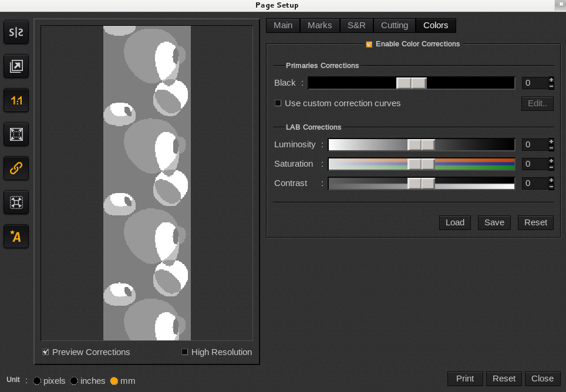
Task: Enable Use custom correction curves
Action: [x=278, y=103]
